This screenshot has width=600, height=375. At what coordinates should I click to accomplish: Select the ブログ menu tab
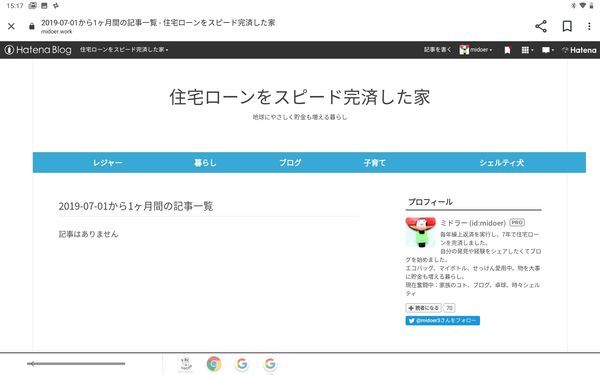pyautogui.click(x=290, y=163)
